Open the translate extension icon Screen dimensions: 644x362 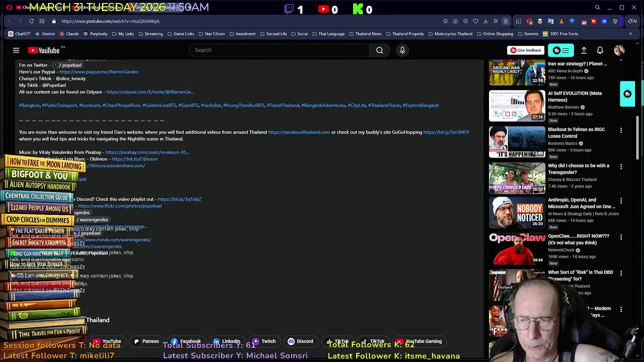pyautogui.click(x=550, y=21)
